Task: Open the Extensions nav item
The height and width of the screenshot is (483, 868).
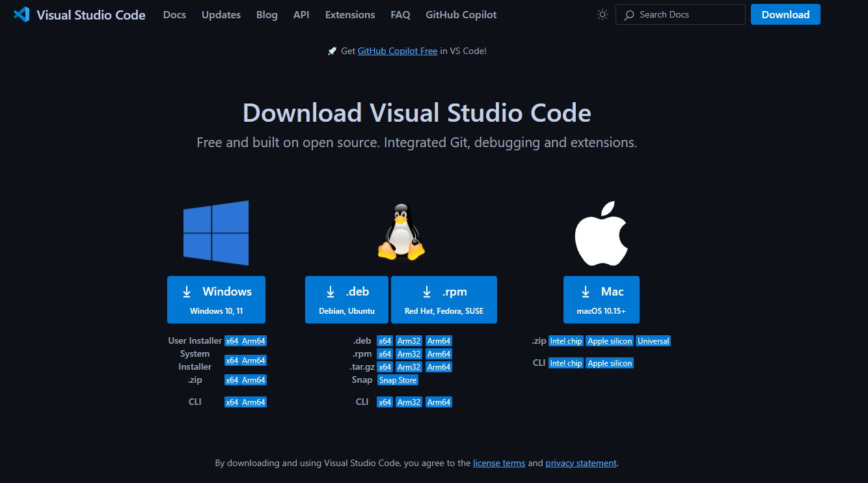Action: [350, 14]
